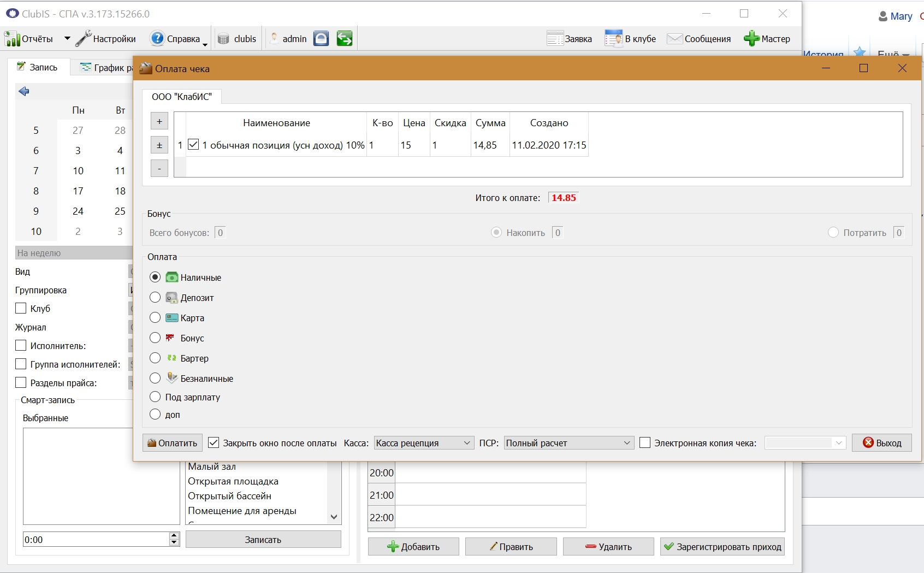Open Заявка request icon
The image size is (924, 573).
(x=555, y=38)
